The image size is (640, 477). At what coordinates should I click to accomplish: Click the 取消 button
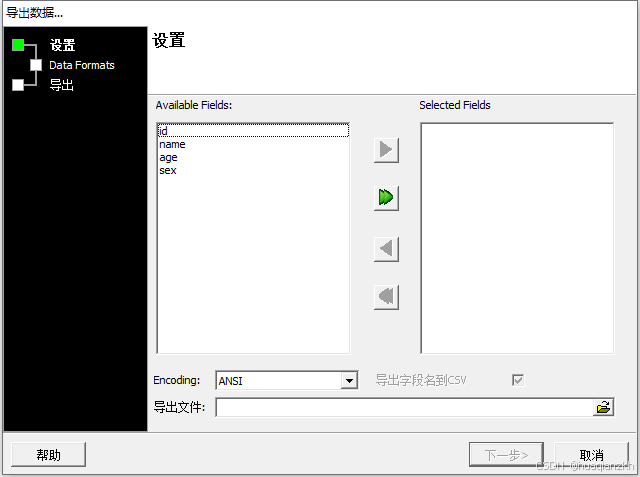(591, 455)
